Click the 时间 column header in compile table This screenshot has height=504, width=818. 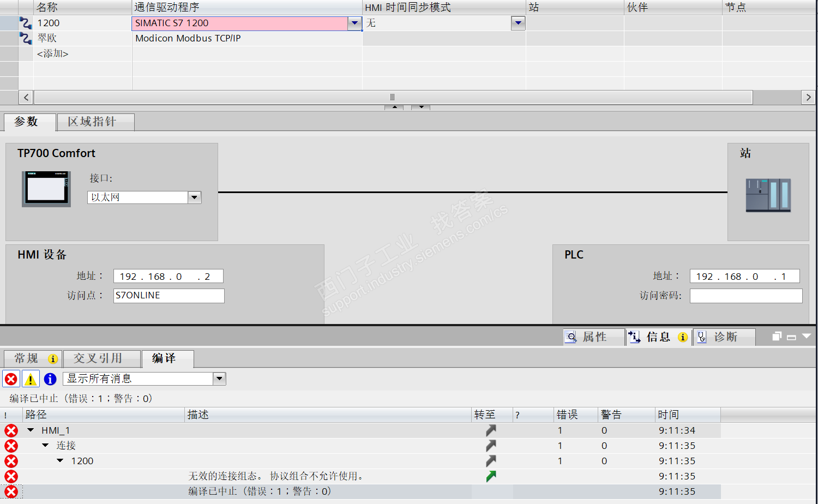tap(688, 415)
